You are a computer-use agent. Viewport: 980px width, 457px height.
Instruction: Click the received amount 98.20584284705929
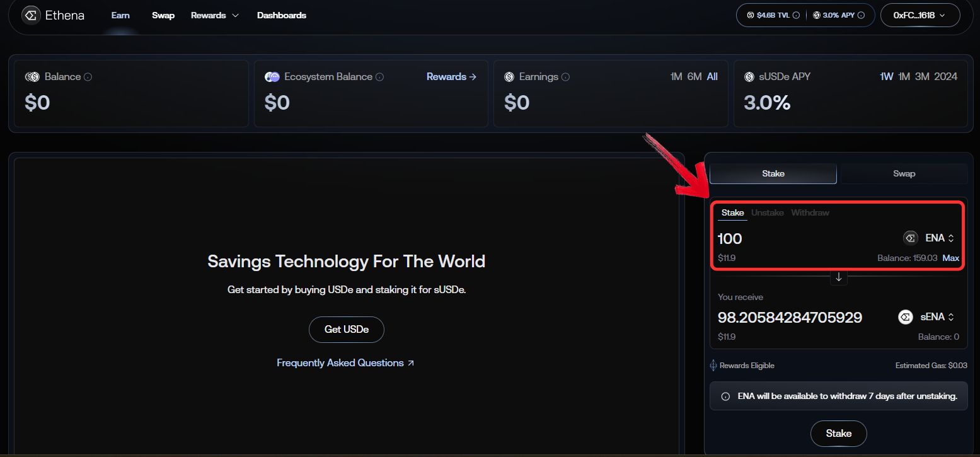click(x=790, y=318)
